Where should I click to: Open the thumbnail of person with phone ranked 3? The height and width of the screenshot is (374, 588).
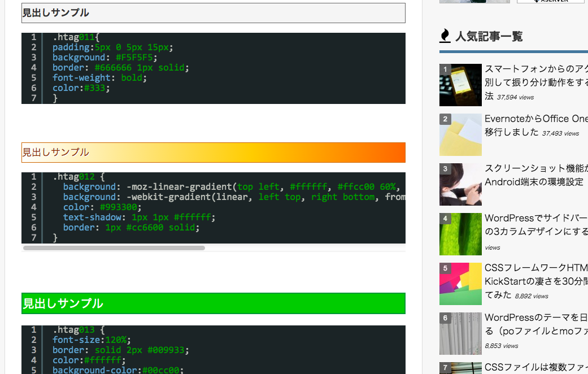pyautogui.click(x=460, y=185)
